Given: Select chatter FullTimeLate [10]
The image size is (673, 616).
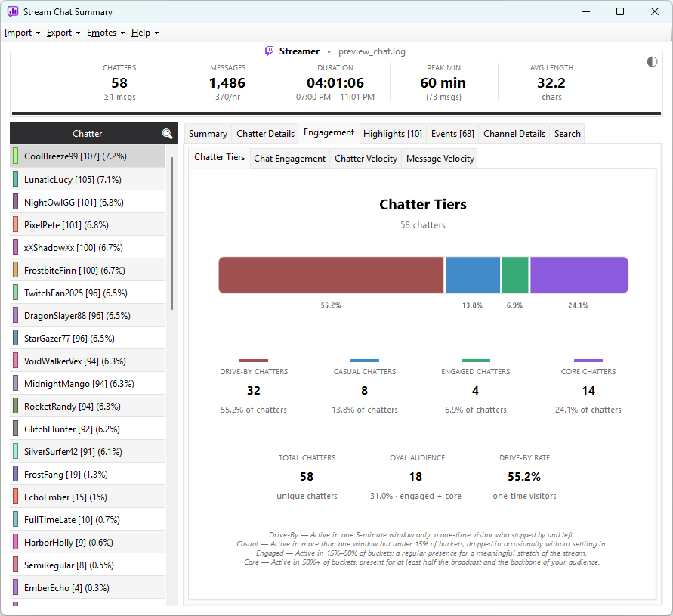Looking at the screenshot, I should click(88, 520).
